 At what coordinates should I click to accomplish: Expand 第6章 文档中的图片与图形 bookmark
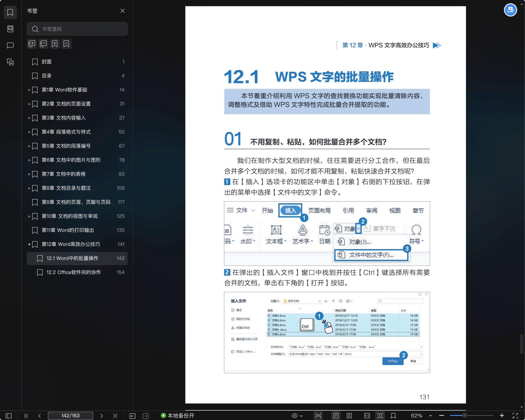[x=29, y=160]
